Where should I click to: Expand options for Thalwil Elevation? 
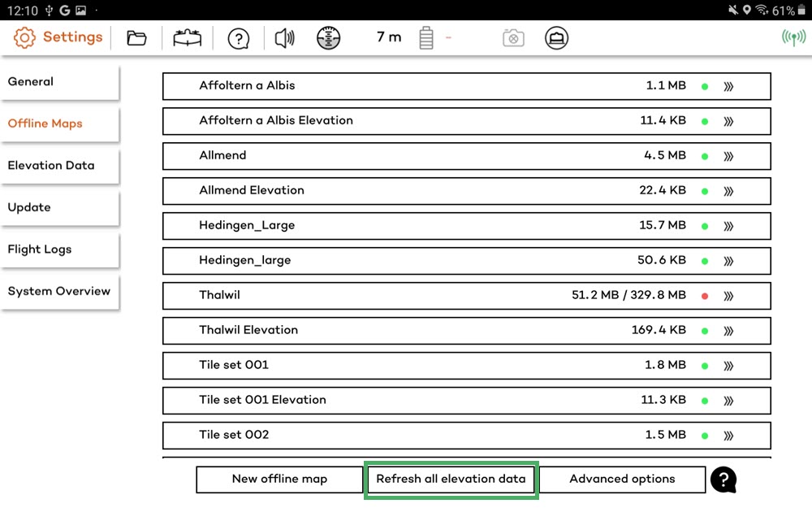[730, 331]
